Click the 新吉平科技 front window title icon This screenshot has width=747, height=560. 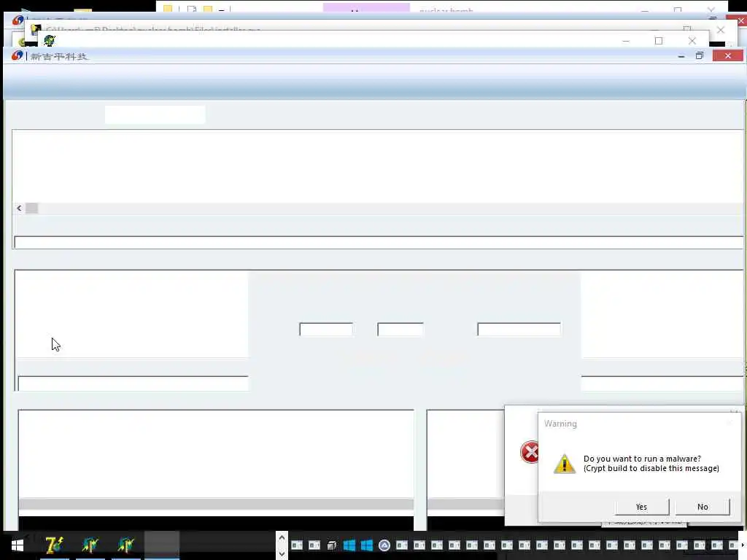18,55
